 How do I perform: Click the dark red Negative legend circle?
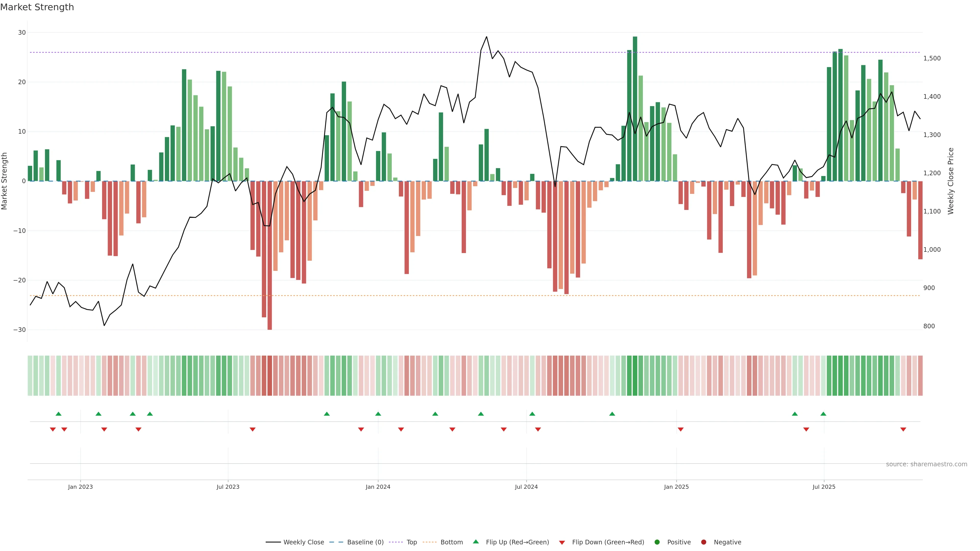click(703, 542)
